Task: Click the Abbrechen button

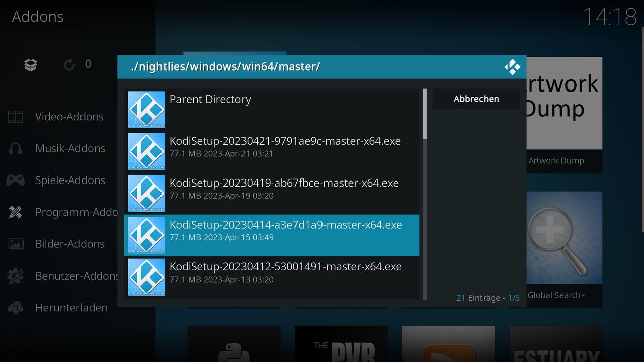Action: pos(476,99)
